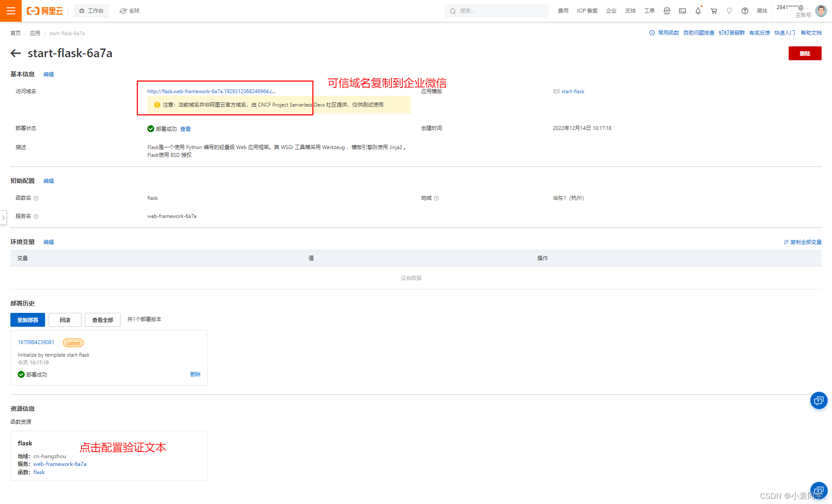Focus the top search box

click(496, 11)
